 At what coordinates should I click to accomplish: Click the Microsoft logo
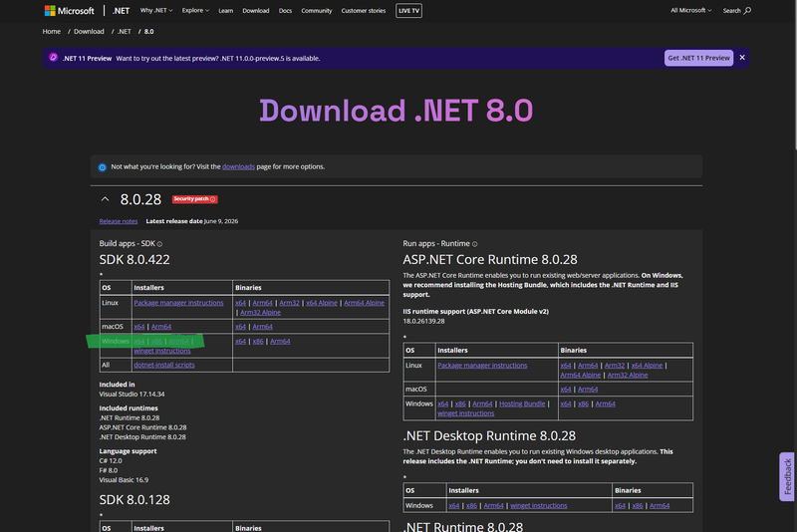click(x=69, y=11)
